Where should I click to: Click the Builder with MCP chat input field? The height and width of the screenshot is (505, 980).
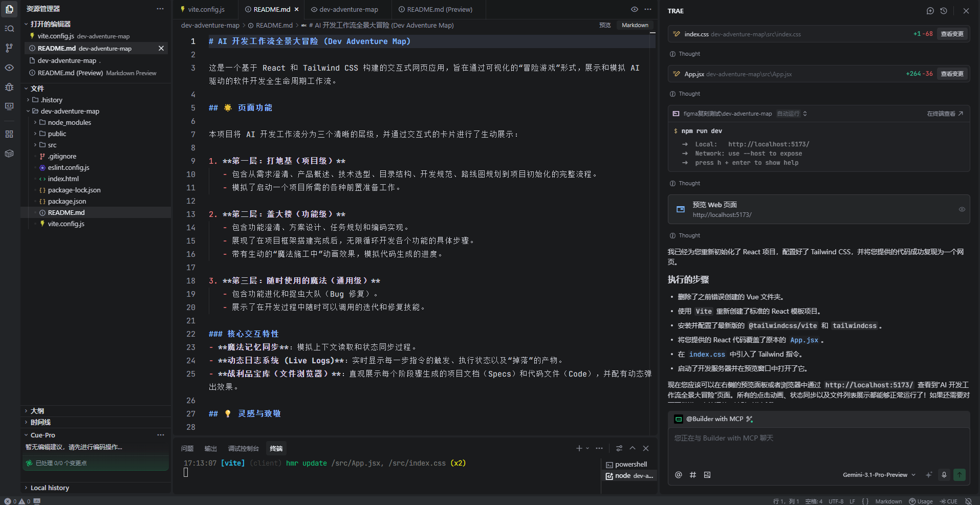[x=819, y=445]
